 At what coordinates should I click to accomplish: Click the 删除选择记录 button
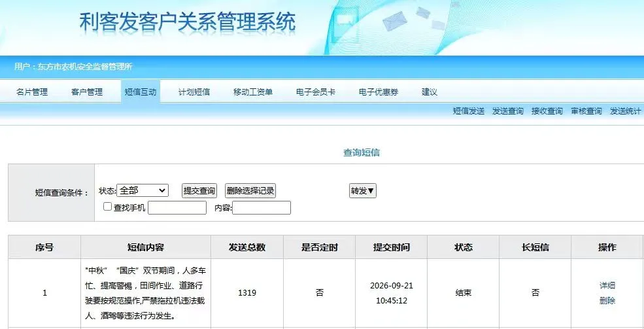pyautogui.click(x=250, y=190)
